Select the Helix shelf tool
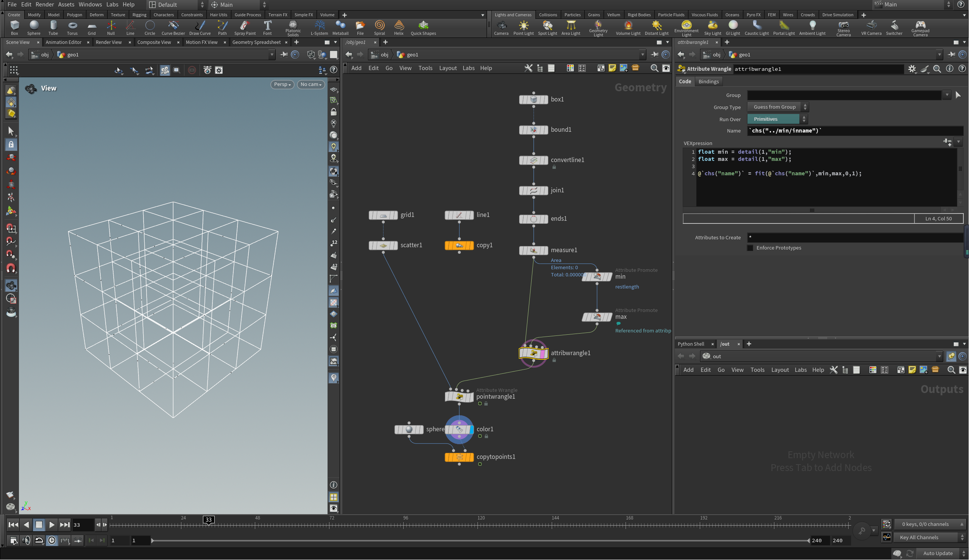Screen dimensions: 969x560 pyautogui.click(x=399, y=28)
